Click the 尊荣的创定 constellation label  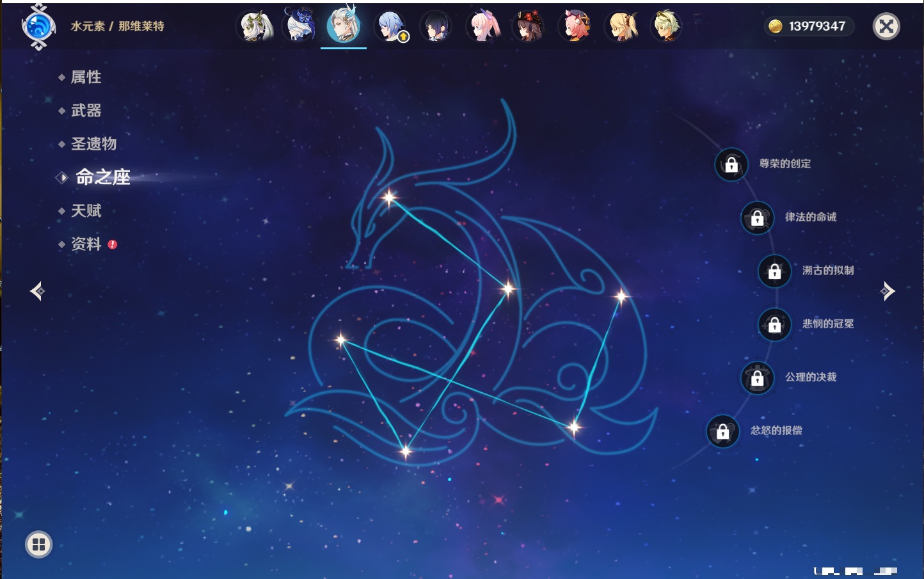click(785, 164)
